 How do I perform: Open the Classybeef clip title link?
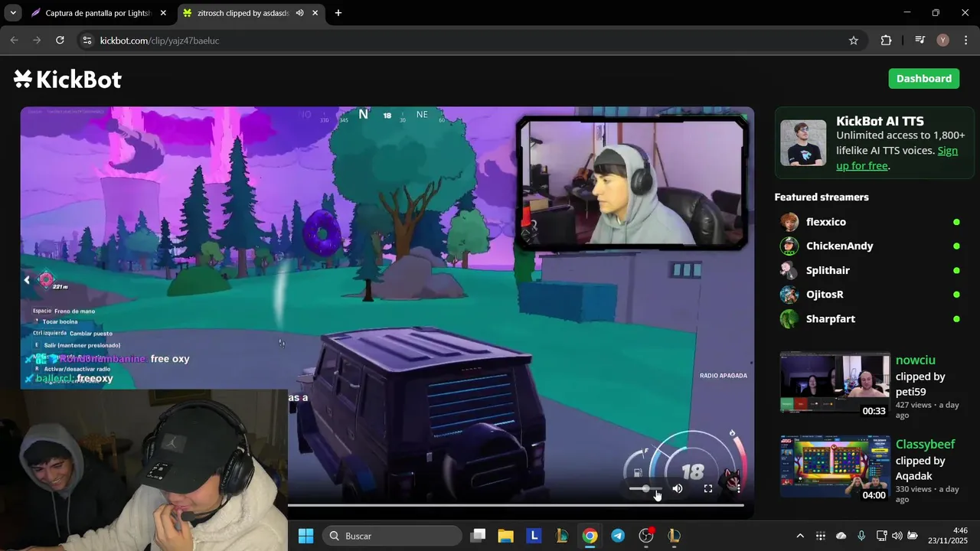[x=926, y=445]
